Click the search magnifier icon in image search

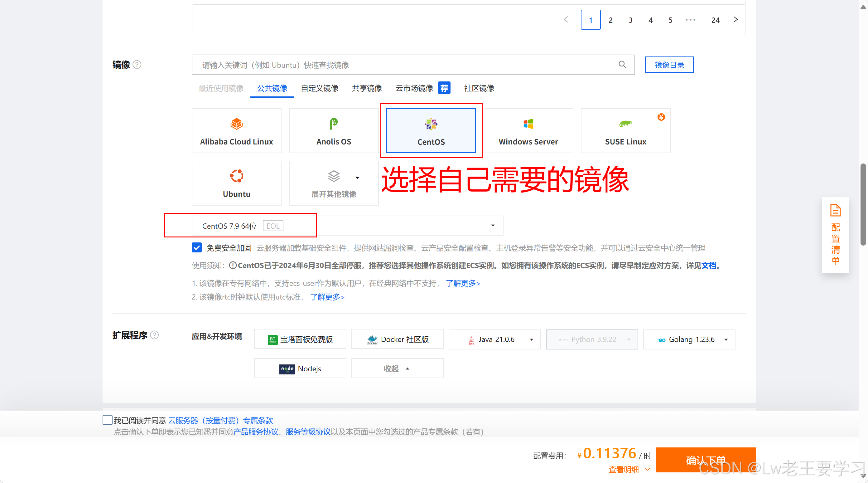click(x=622, y=64)
